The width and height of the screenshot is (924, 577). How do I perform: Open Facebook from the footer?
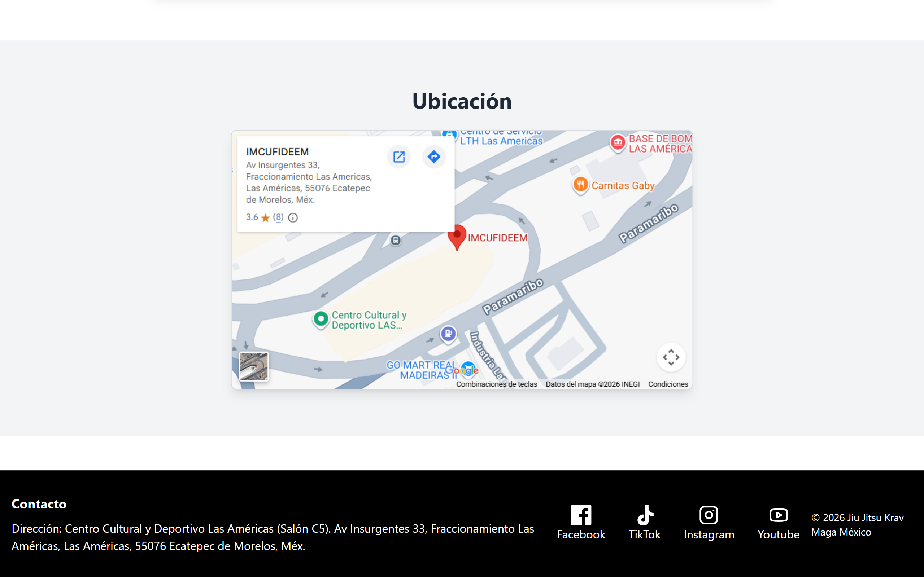point(581,522)
